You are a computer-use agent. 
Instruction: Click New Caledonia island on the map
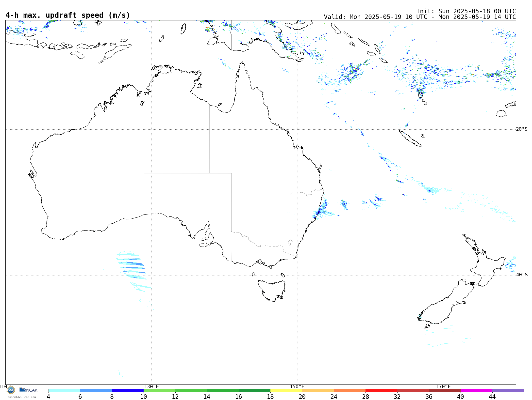coord(410,138)
